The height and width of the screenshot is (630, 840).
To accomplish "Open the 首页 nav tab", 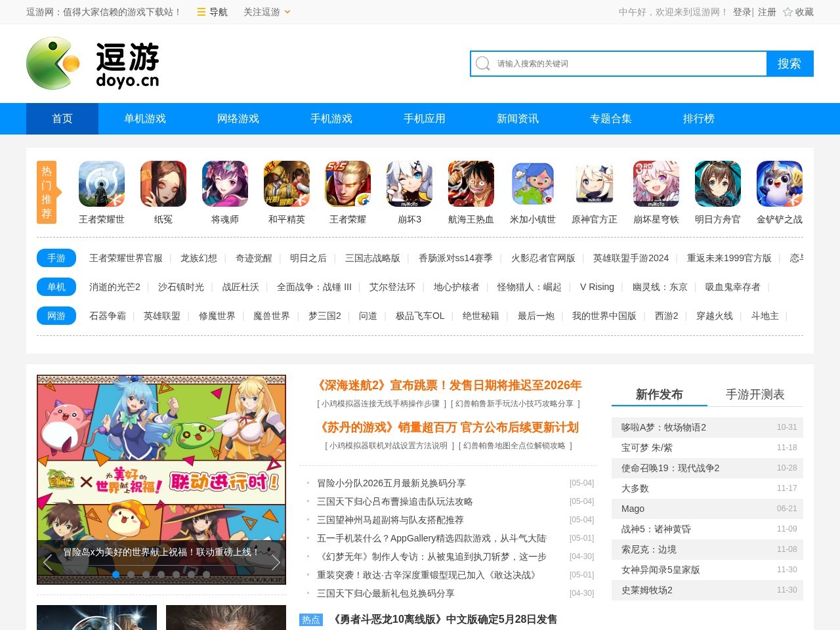I will pyautogui.click(x=62, y=119).
